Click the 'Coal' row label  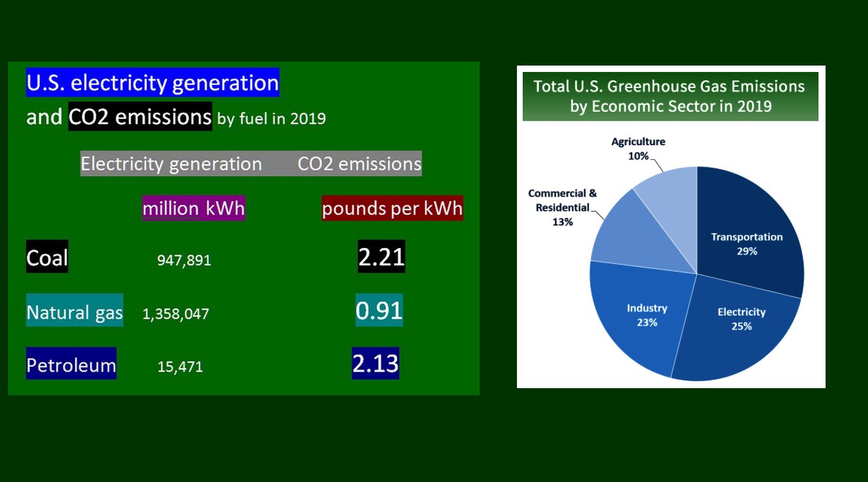pyautogui.click(x=47, y=257)
